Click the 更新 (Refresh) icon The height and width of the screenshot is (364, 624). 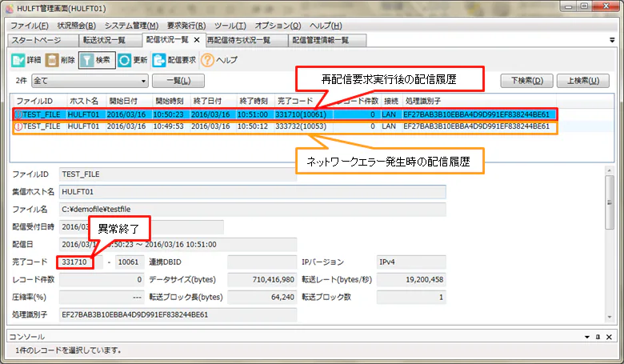point(124,60)
